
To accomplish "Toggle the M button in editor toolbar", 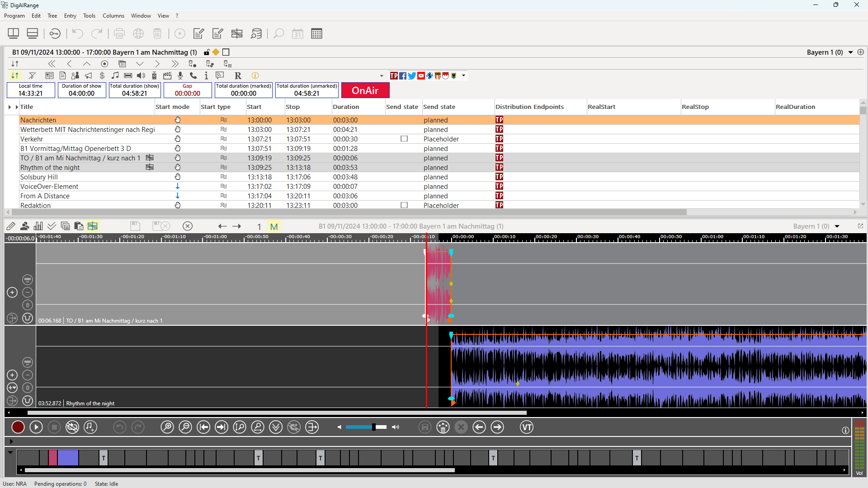I will click(274, 226).
